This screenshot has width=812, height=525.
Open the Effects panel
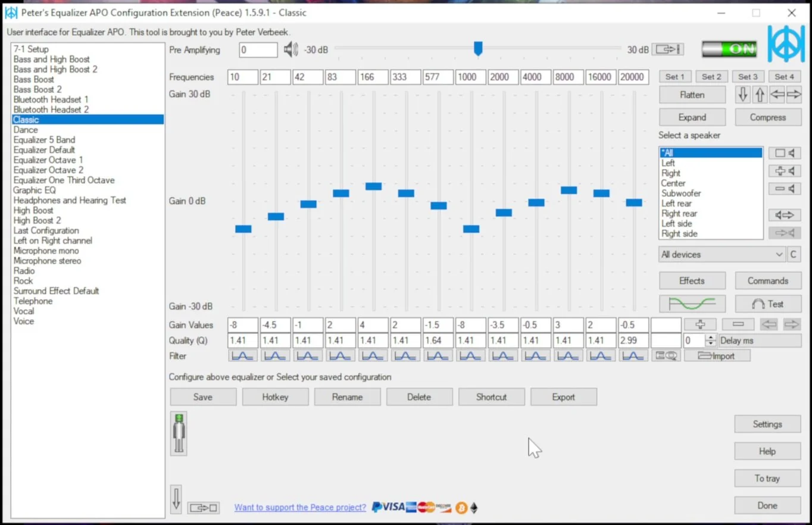point(692,281)
